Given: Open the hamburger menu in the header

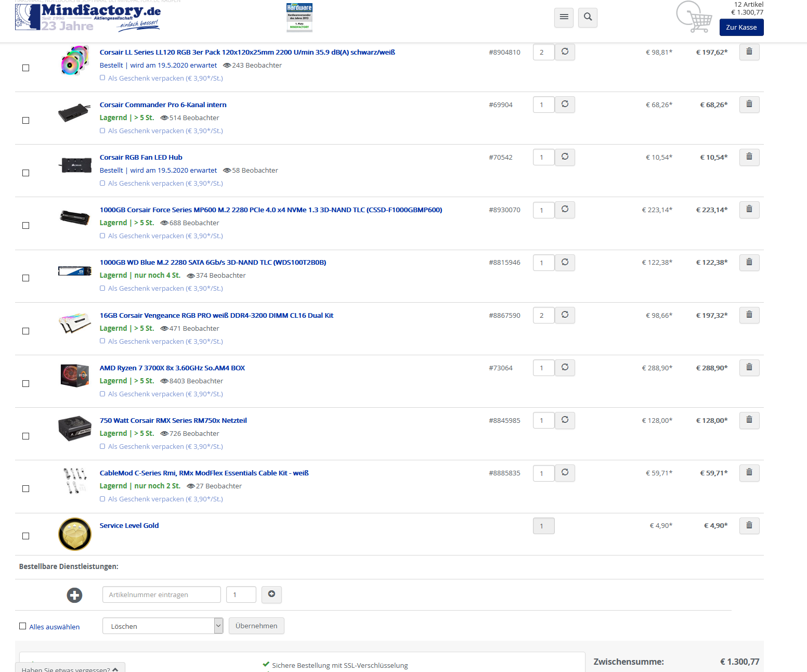Looking at the screenshot, I should (x=564, y=17).
